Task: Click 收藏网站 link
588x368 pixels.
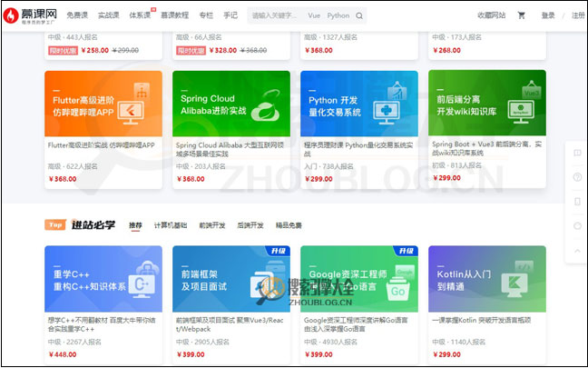Action: pos(491,15)
